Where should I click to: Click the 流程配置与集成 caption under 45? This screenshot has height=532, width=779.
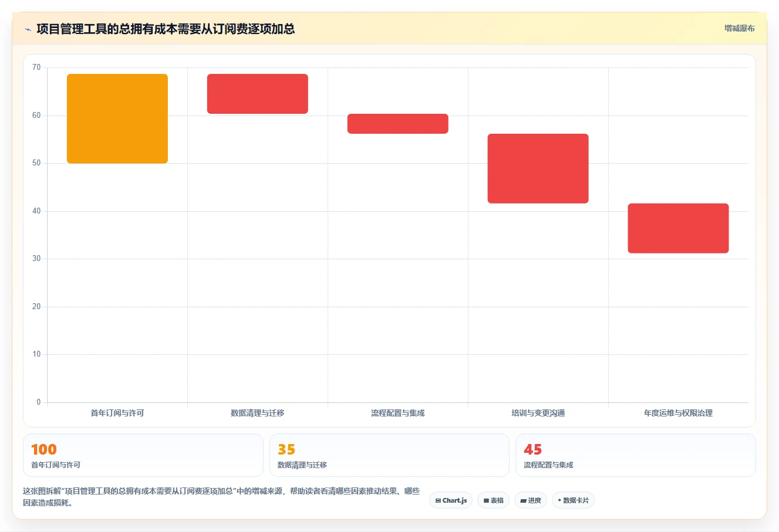548,465
